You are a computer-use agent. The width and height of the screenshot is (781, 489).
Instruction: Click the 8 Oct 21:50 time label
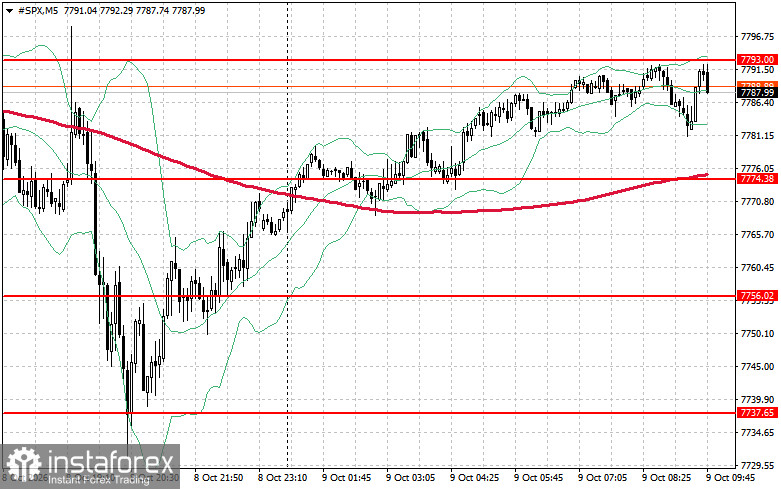218,478
